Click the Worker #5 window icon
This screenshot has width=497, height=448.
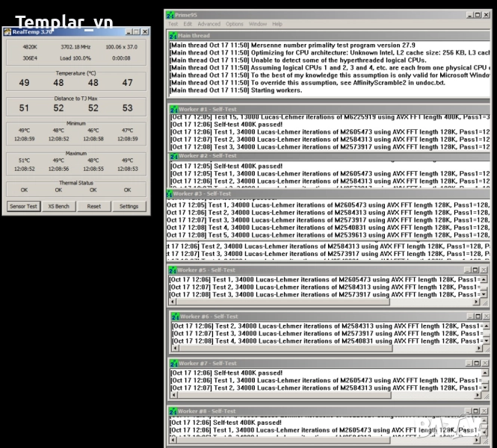tap(173, 270)
